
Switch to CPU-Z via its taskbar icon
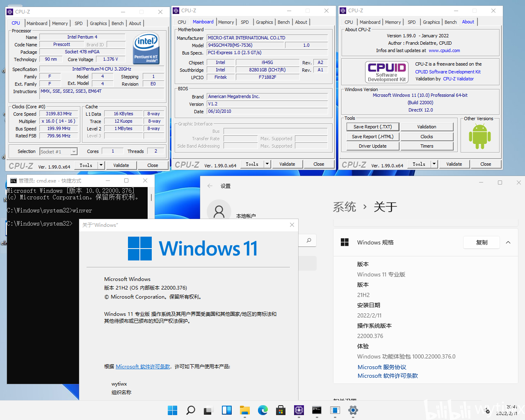pos(299,410)
